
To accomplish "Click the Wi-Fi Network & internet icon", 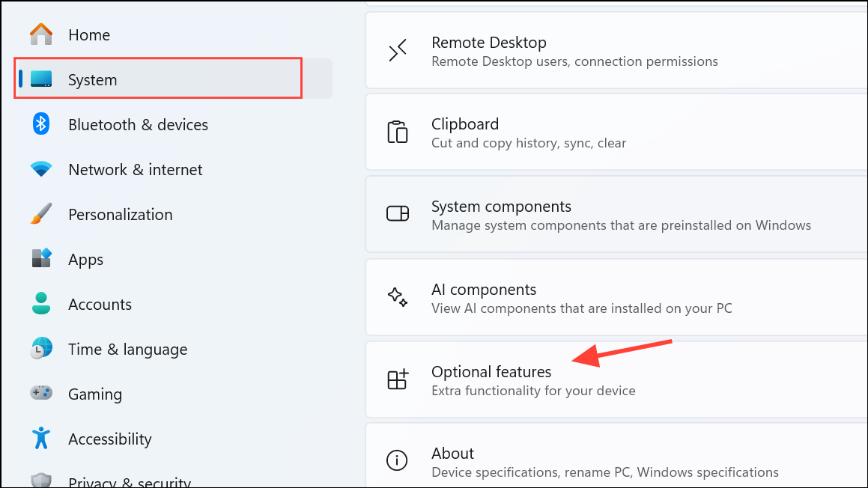I will click(x=41, y=168).
